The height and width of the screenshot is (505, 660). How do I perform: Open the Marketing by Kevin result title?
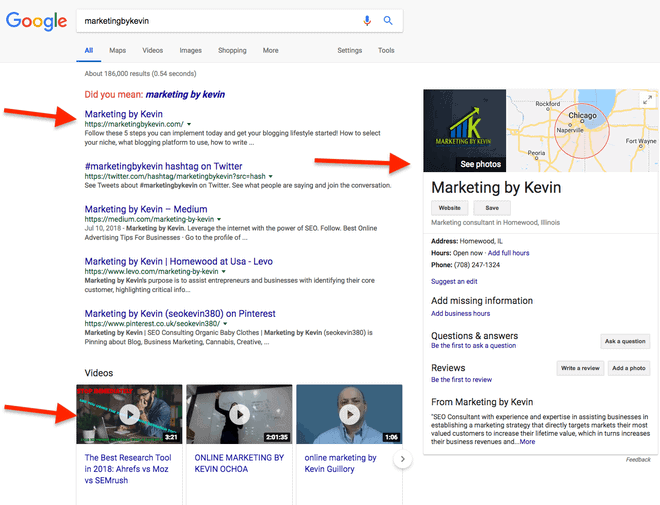[x=123, y=114]
